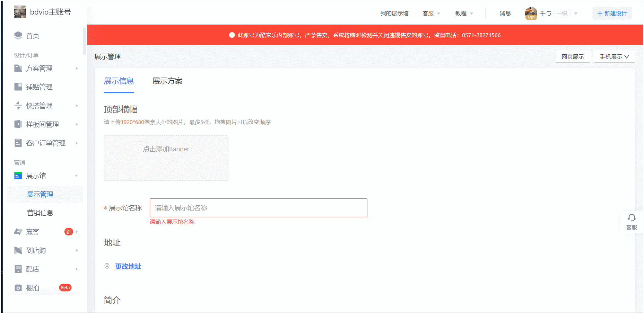Click the 展示馆 icon in sidebar

[18, 176]
